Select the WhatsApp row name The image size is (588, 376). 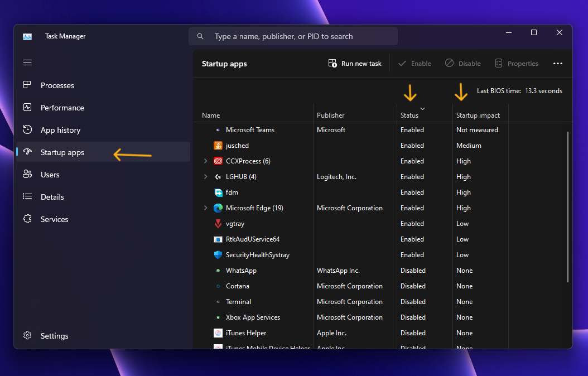click(x=241, y=271)
